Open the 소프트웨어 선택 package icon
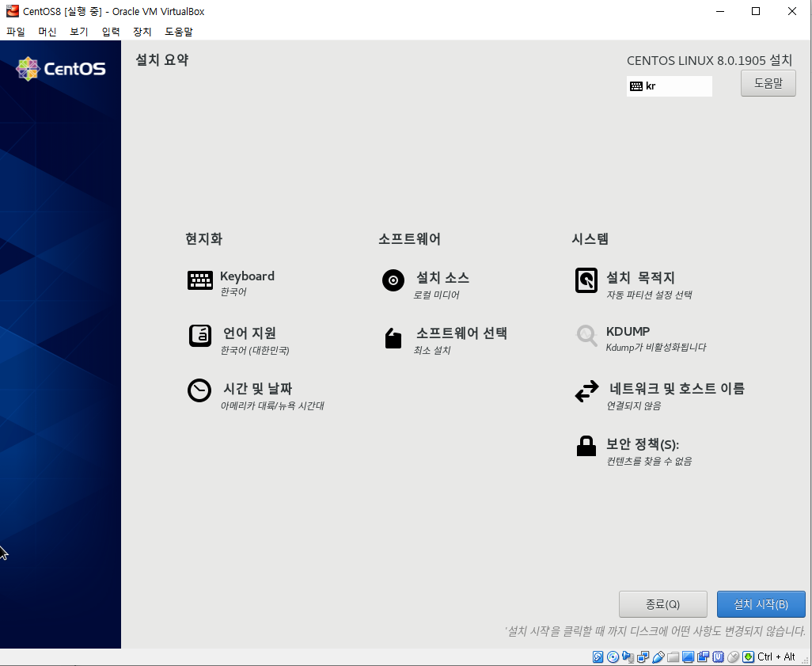The height and width of the screenshot is (666, 812). [x=393, y=338]
